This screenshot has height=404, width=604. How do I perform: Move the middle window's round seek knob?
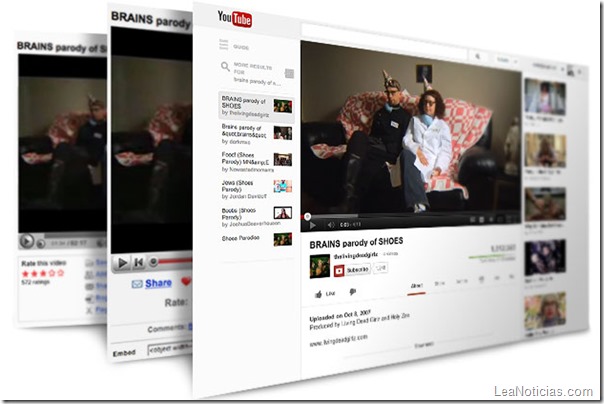tap(153, 262)
